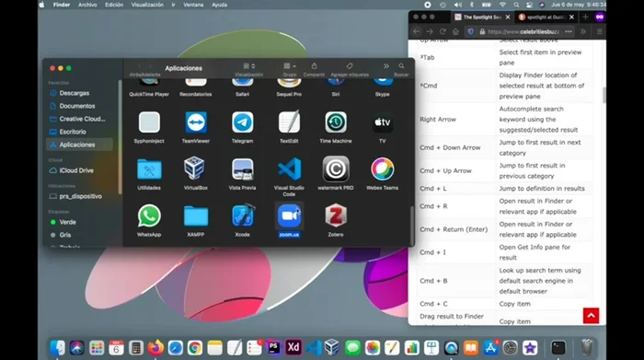The image size is (644, 360).
Task: Select the Vista Previa app icon
Action: [242, 168]
